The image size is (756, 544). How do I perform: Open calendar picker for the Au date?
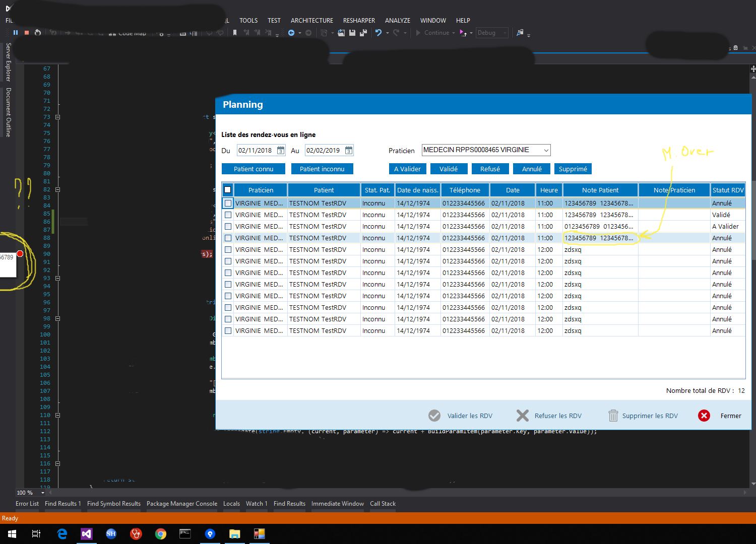(x=349, y=150)
